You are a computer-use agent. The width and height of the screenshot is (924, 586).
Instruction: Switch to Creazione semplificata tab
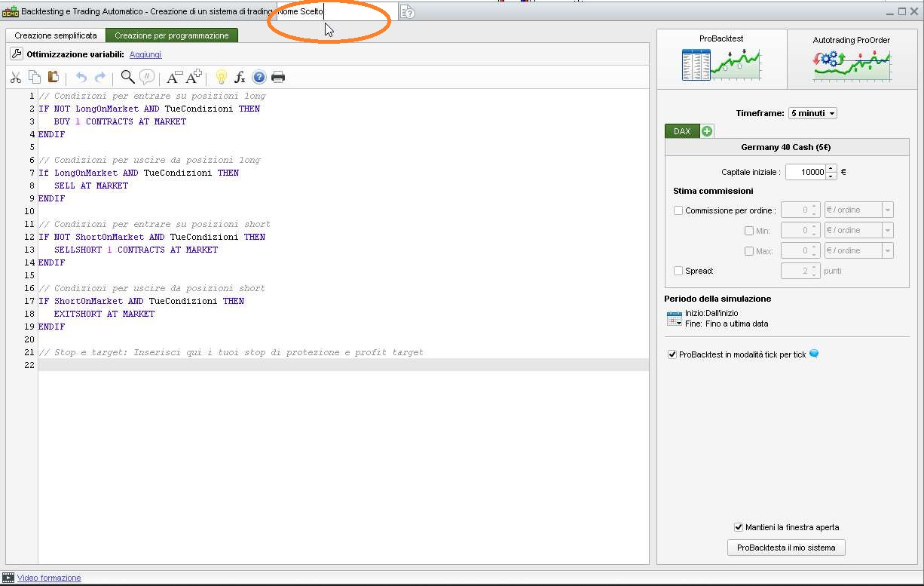56,35
